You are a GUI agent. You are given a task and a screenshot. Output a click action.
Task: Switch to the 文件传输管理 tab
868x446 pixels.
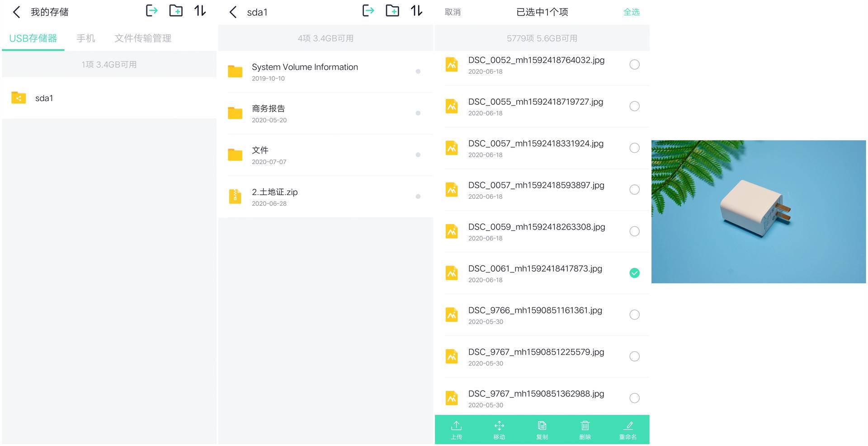click(143, 38)
